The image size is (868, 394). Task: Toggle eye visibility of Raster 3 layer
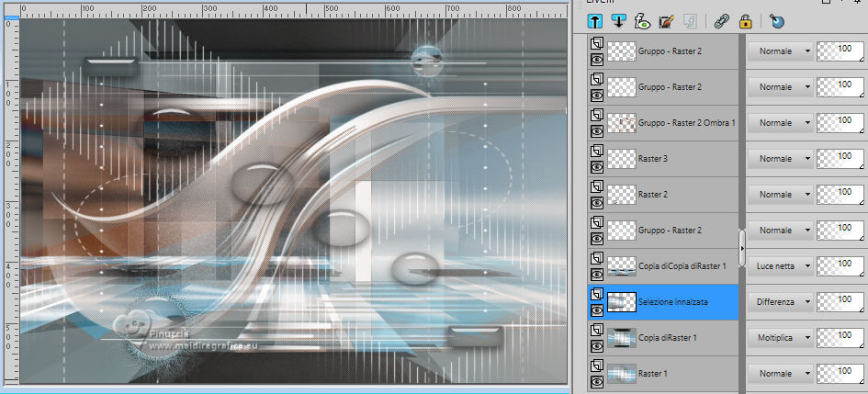(x=597, y=167)
